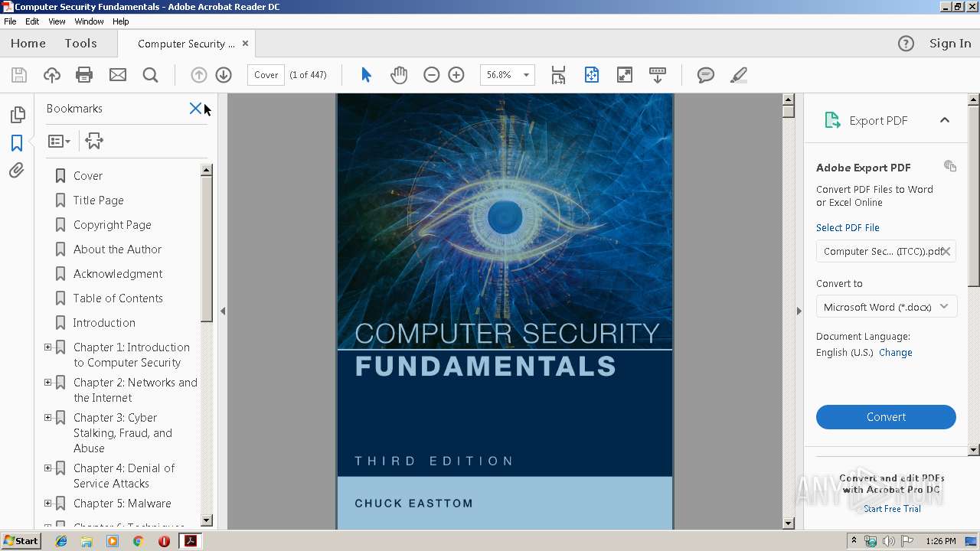Click the read mode download icon

(658, 75)
